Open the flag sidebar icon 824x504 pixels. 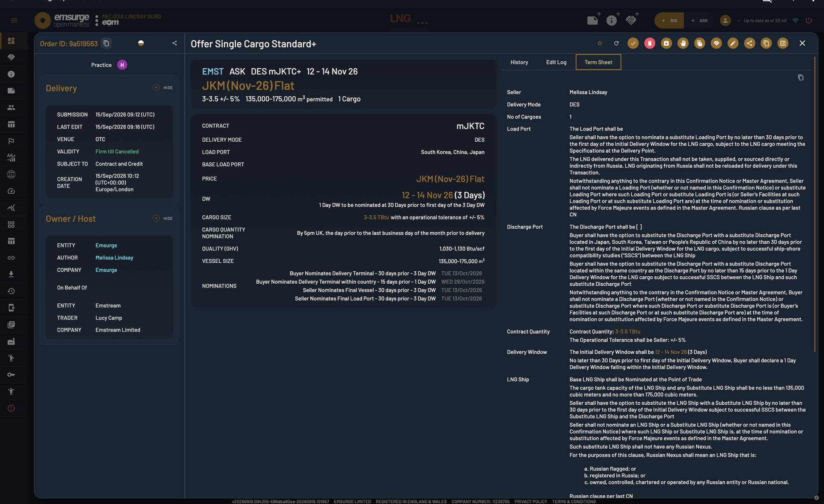point(11,141)
